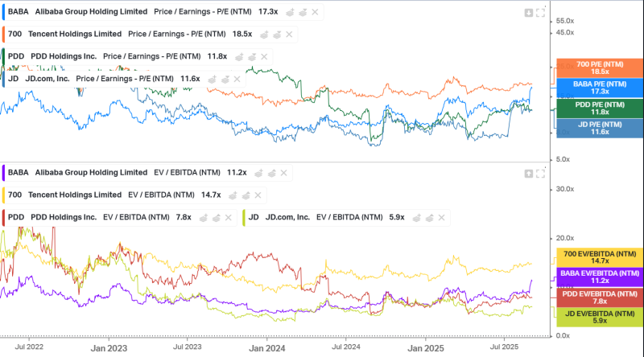Select the 'BABA EV/EBITDA (NTM) 11.2x' axis label
The image size is (644, 357).
click(600, 277)
